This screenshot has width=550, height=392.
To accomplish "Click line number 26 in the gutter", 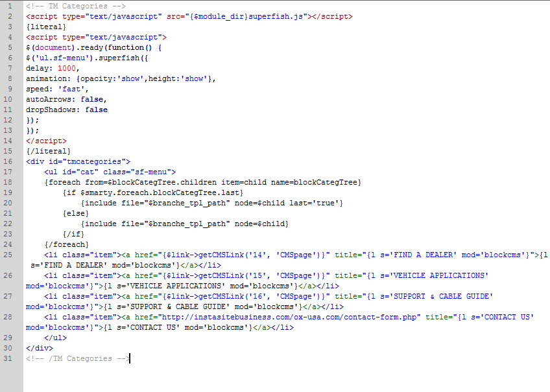I will [8, 275].
